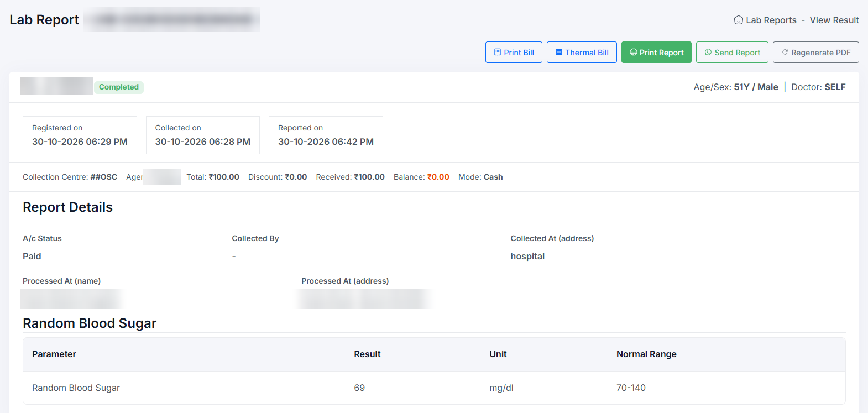This screenshot has height=413, width=868.
Task: Click the Random Blood Sugar parameter row cell
Action: click(76, 388)
